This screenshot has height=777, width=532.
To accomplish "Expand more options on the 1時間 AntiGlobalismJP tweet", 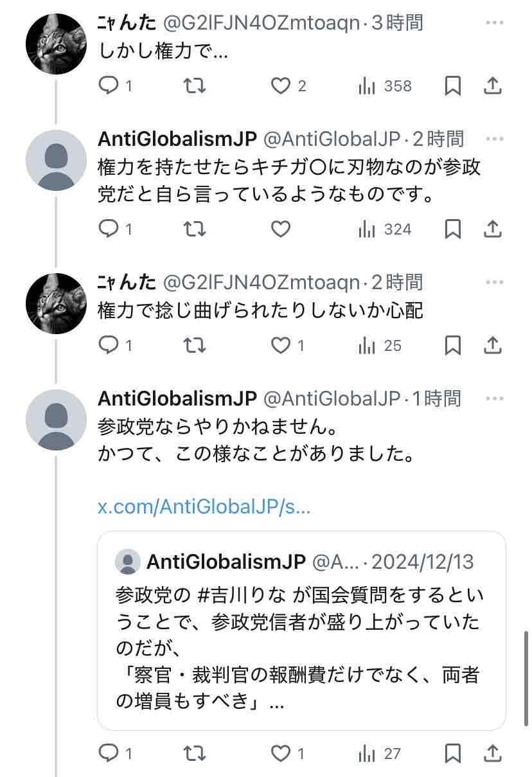I will 493,398.
